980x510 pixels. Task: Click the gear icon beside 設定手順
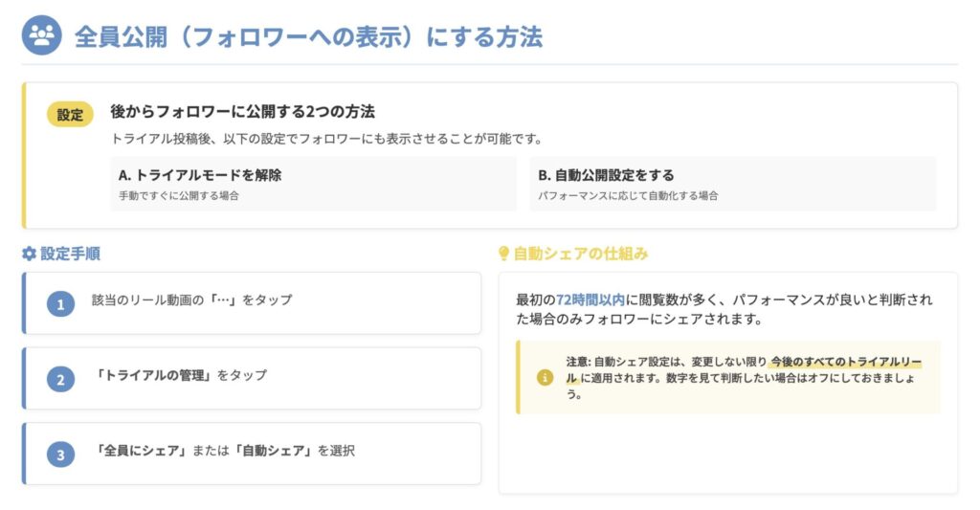[29, 254]
